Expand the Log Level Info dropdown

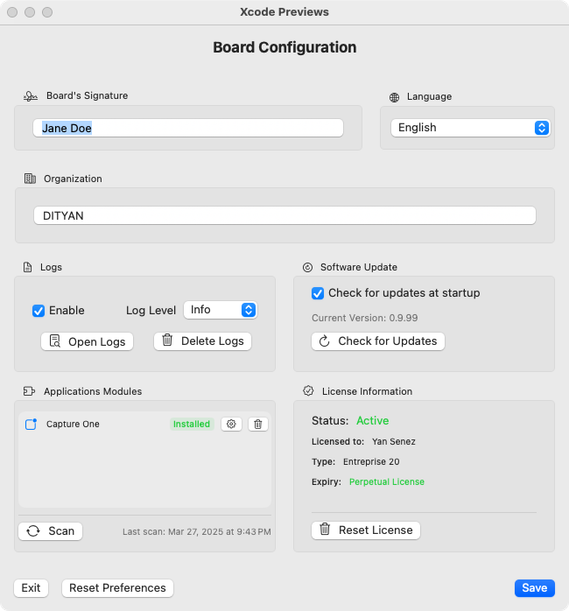220,310
